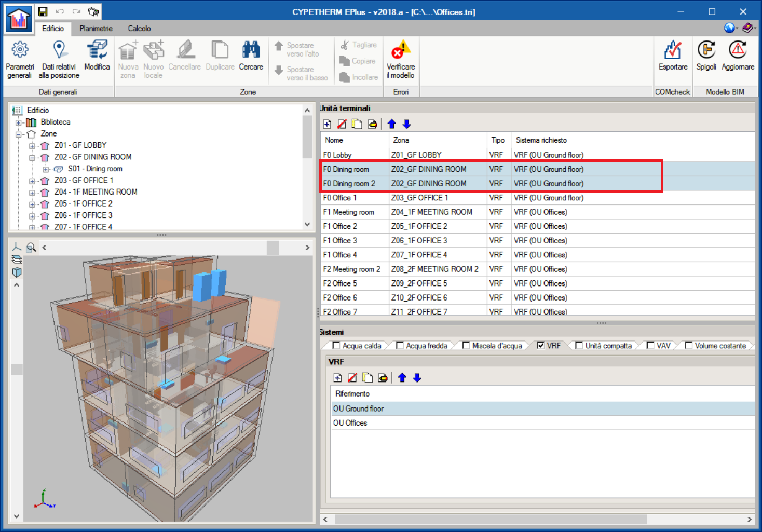The image size is (762, 532).
Task: Select the F1 Meeting room row
Action: pyautogui.click(x=538, y=212)
